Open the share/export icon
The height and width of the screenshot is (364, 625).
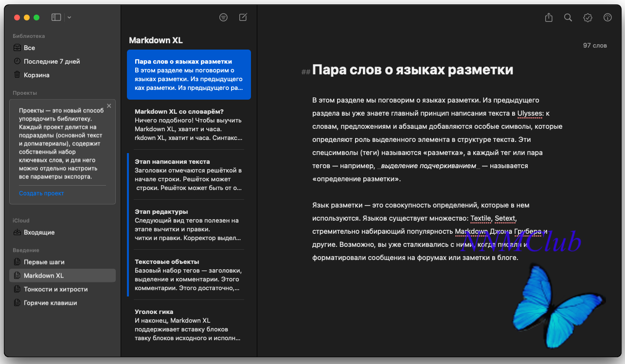(549, 17)
